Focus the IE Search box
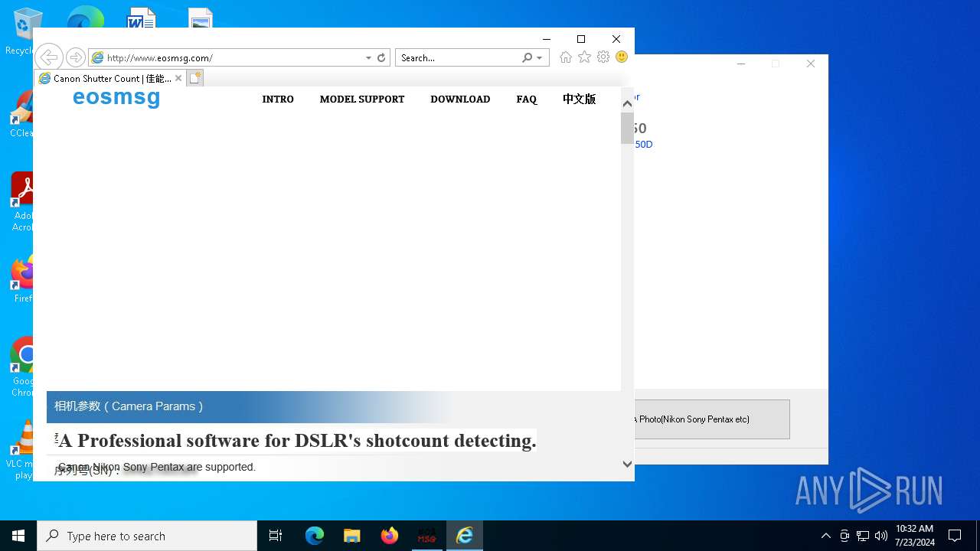 coord(459,57)
